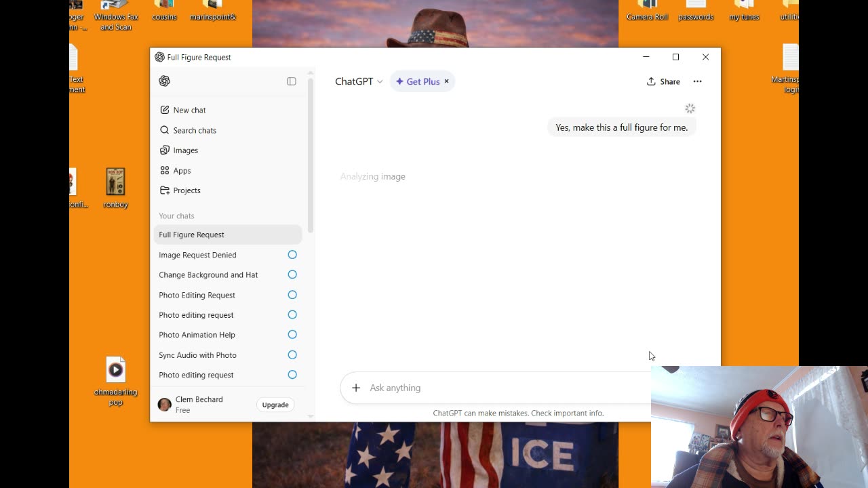Start a New chat
This screenshot has width=868, height=488.
click(x=228, y=110)
